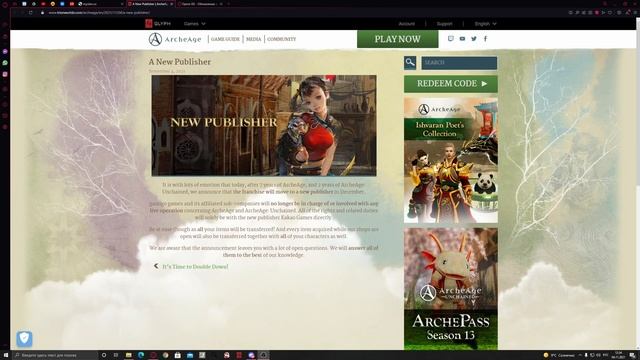Reload the page with refresh icon

coord(31,13)
